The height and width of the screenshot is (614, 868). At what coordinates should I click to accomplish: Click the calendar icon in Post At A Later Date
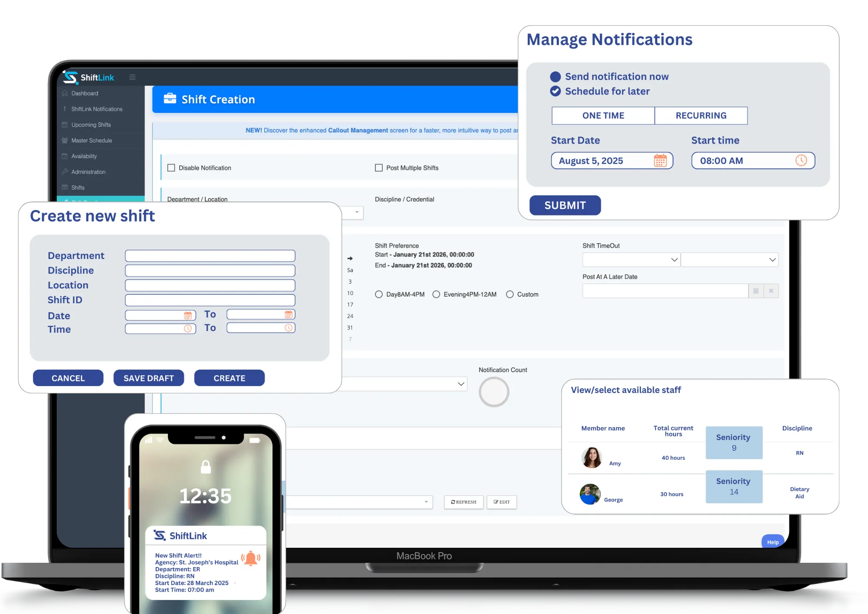click(756, 291)
